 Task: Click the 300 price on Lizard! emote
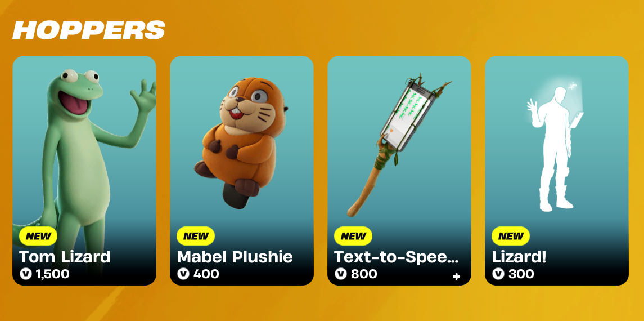(x=521, y=274)
